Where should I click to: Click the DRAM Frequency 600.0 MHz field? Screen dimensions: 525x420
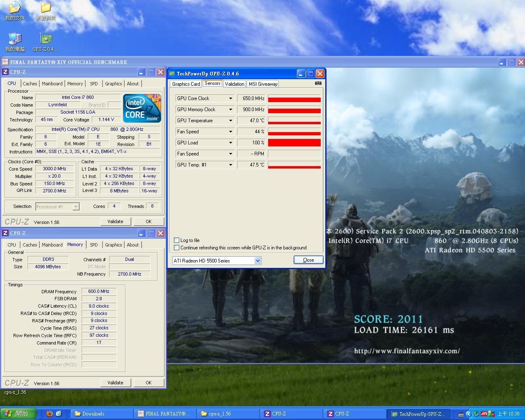pos(99,291)
